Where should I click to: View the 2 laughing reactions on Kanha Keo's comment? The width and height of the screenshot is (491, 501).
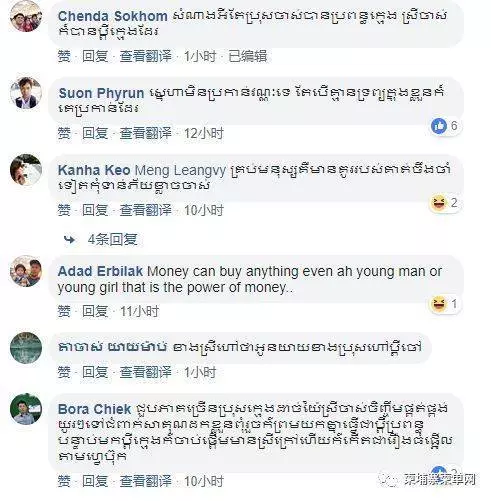coord(445,203)
